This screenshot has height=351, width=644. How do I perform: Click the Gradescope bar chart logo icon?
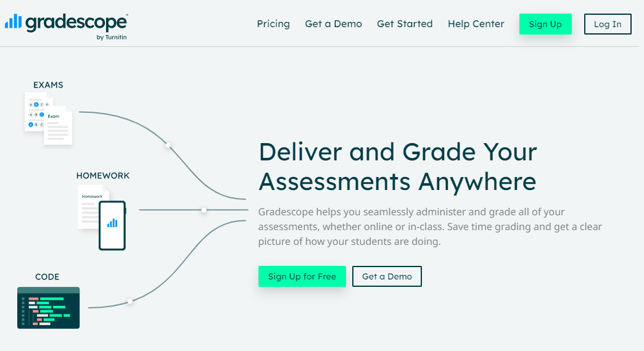click(12, 22)
